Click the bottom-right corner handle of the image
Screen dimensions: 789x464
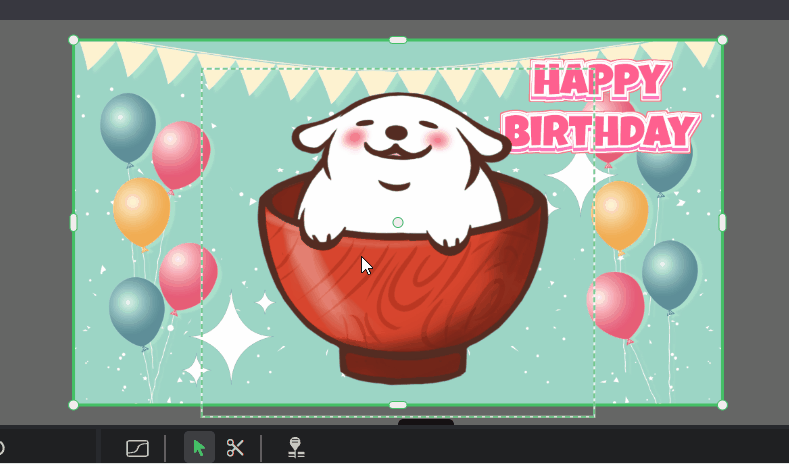[722, 405]
